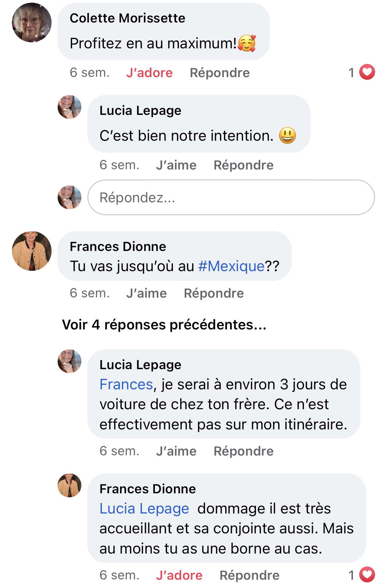Viewport: 387px width, 588px height.
Task: Open the #Mexique hashtag
Action: point(231,266)
